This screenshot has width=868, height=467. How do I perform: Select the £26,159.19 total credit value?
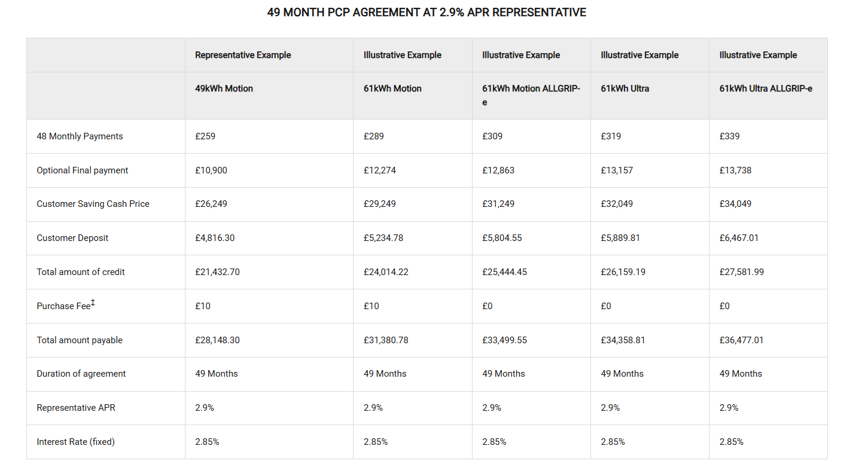click(x=622, y=272)
